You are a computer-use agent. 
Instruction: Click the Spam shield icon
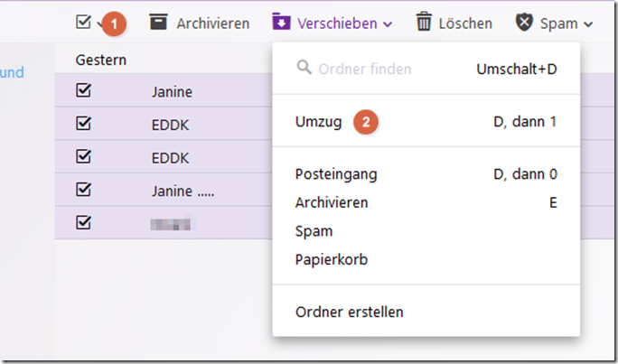pos(524,22)
